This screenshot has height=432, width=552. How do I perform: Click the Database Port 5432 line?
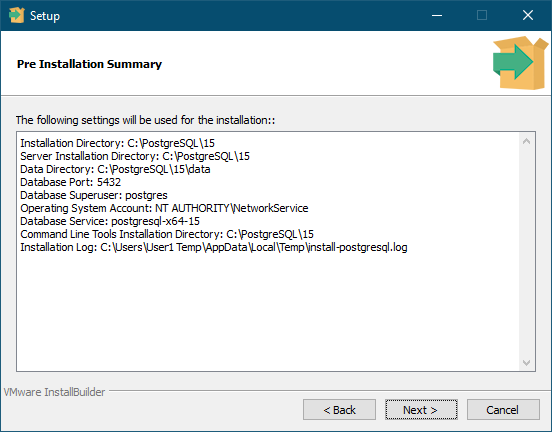pyautogui.click(x=70, y=182)
